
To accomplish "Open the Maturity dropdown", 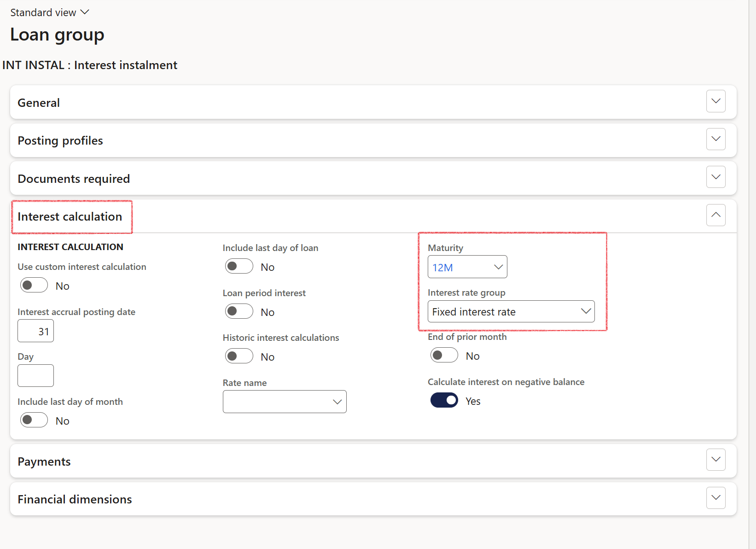I will pos(467,267).
